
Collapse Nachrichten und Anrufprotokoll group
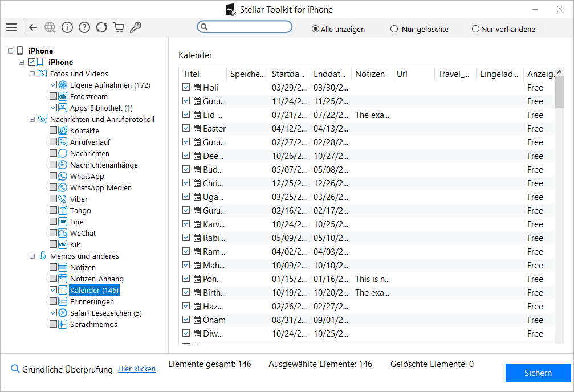pyautogui.click(x=32, y=119)
